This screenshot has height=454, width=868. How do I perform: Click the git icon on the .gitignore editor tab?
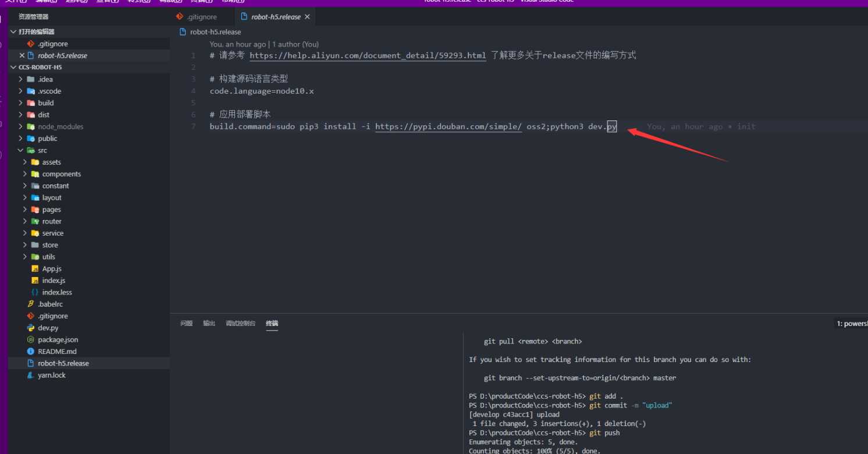180,17
